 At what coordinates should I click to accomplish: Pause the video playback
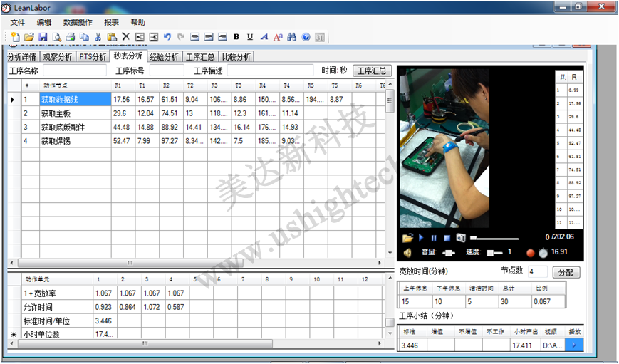tap(434, 238)
